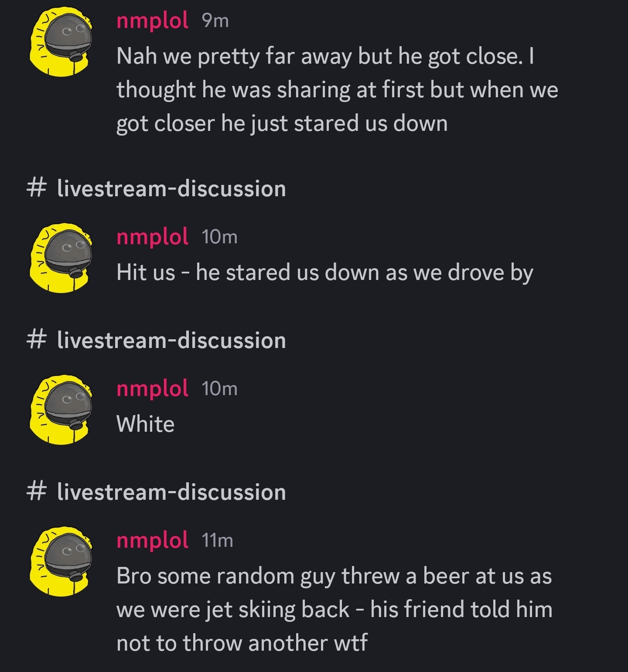Tap nmplol's avatar beside the 'White' message
This screenshot has width=628, height=672.
61,409
